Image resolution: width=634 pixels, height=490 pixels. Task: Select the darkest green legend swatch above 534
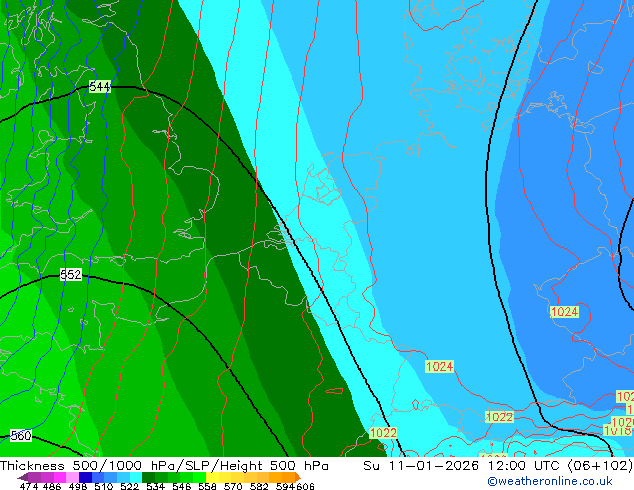click(x=148, y=477)
